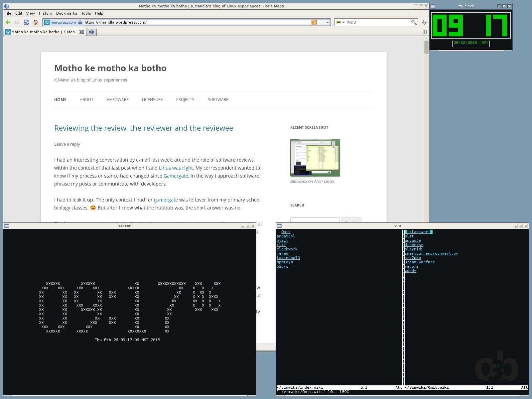Image resolution: width=532 pixels, height=399 pixels.
Task: Minimize the tty-clock window
Action: (499, 6)
